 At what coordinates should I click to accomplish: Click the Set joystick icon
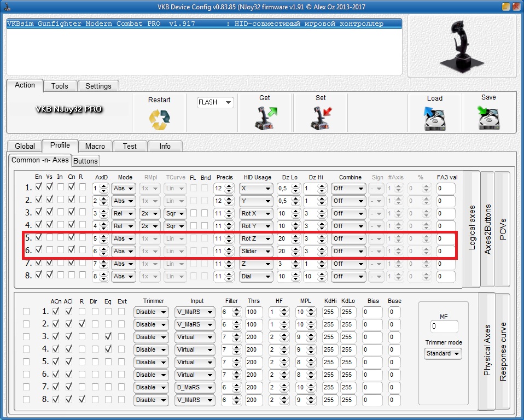click(321, 117)
